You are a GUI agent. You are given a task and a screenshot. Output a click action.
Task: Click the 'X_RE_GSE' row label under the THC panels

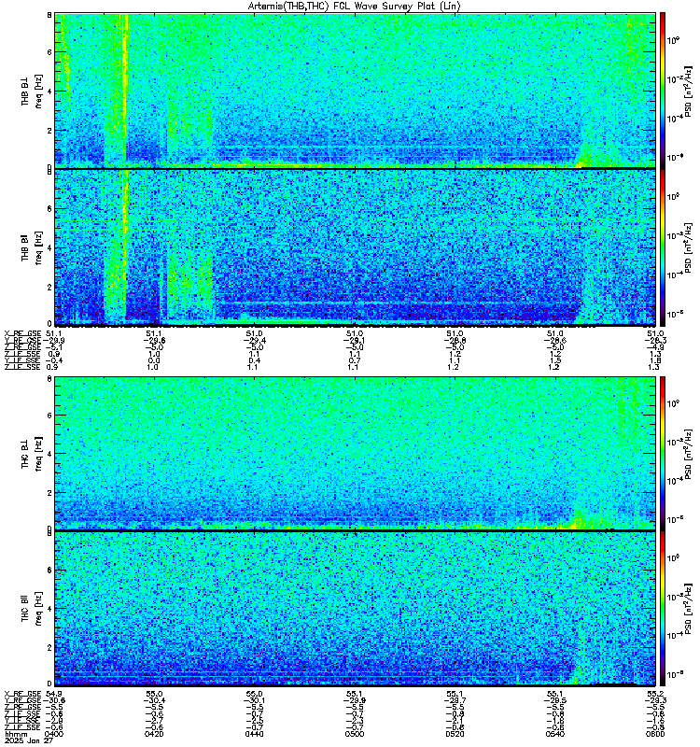(x=22, y=694)
